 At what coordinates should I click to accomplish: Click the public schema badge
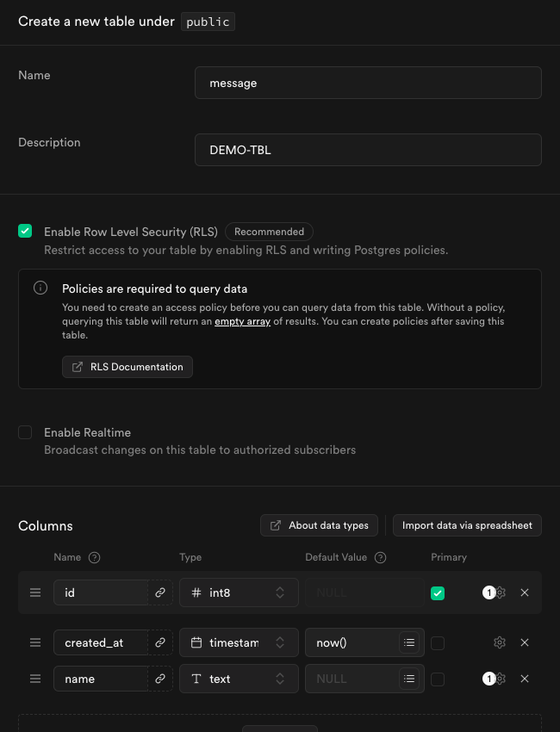tap(207, 22)
